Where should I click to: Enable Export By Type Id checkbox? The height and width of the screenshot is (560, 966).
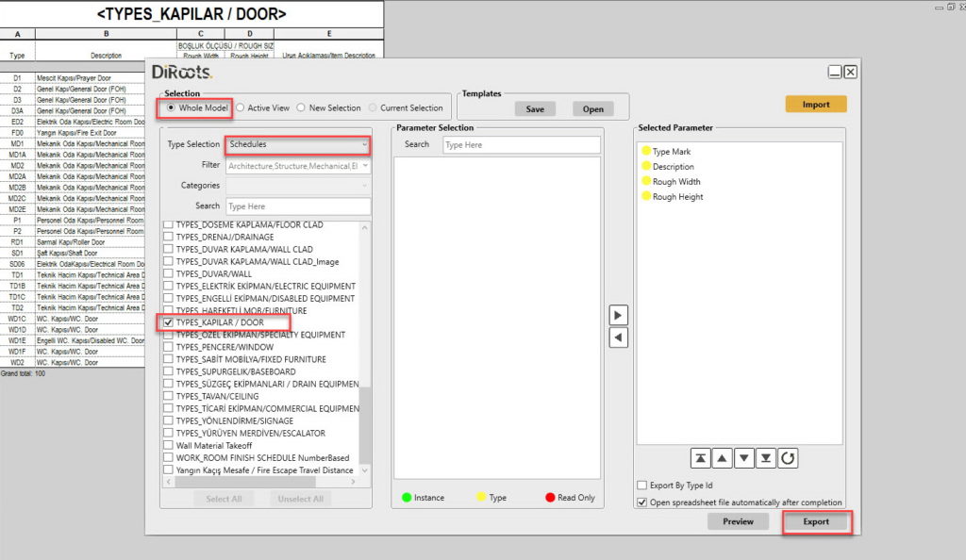(x=641, y=486)
